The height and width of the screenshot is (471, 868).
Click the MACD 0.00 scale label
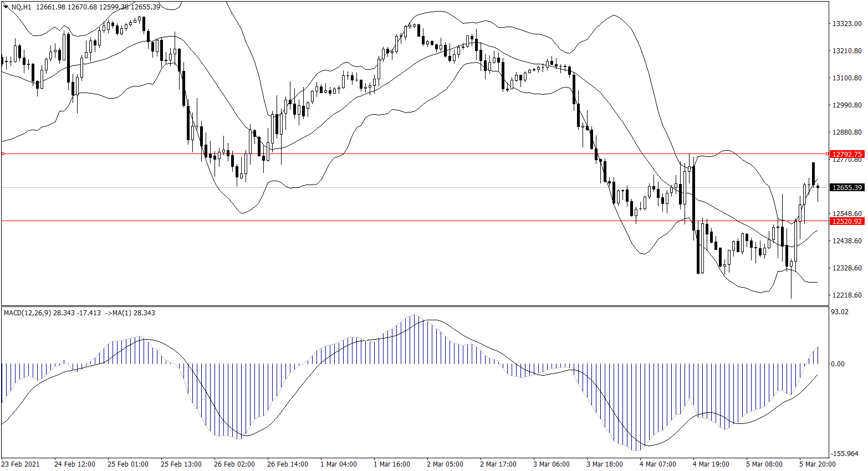pos(838,364)
